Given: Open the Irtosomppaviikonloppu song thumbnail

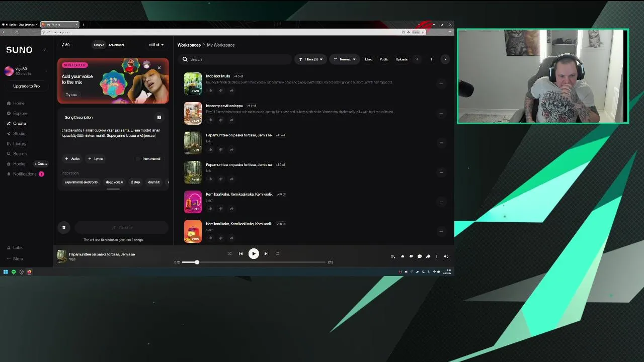Looking at the screenshot, I should pos(193,113).
